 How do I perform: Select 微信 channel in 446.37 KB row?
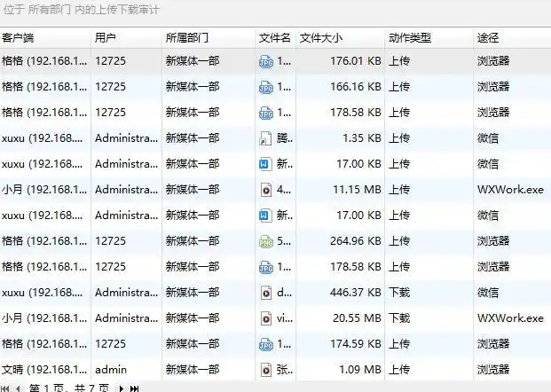(488, 293)
